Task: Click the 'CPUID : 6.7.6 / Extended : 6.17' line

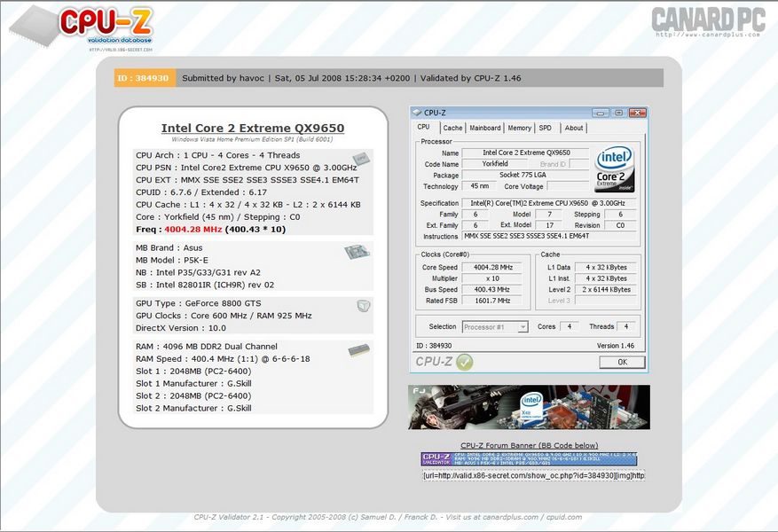Action: coord(201,192)
